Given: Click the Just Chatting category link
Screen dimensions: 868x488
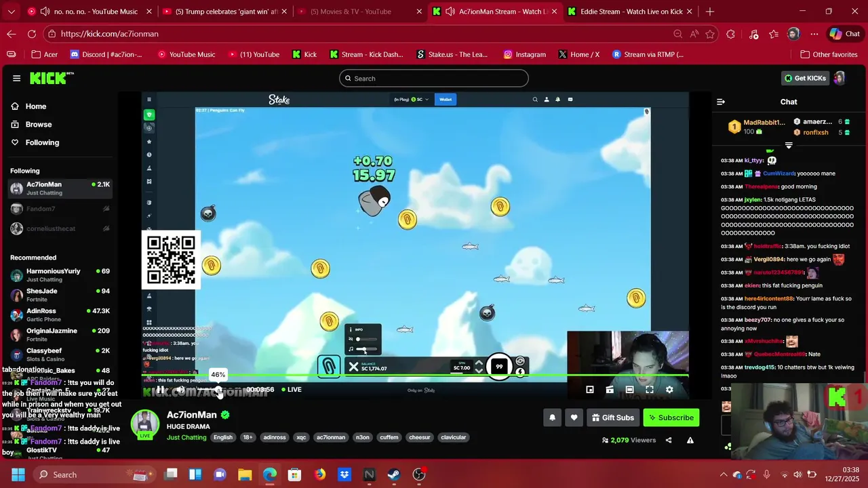Looking at the screenshot, I should 186,437.
